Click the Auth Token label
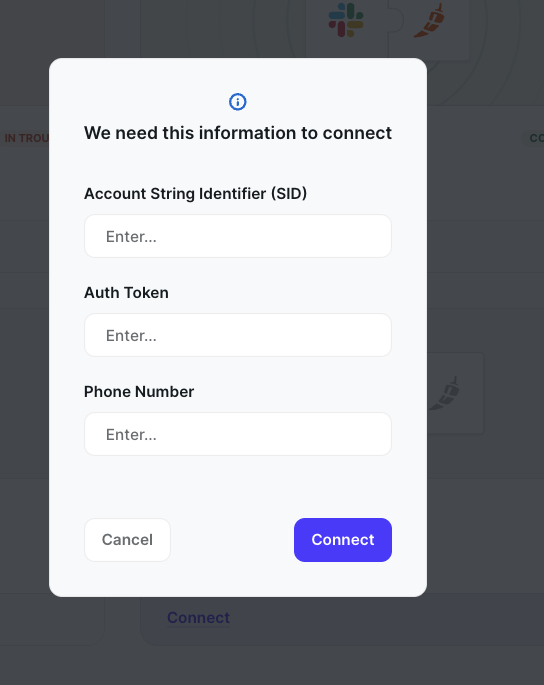This screenshot has height=685, width=544. click(126, 293)
